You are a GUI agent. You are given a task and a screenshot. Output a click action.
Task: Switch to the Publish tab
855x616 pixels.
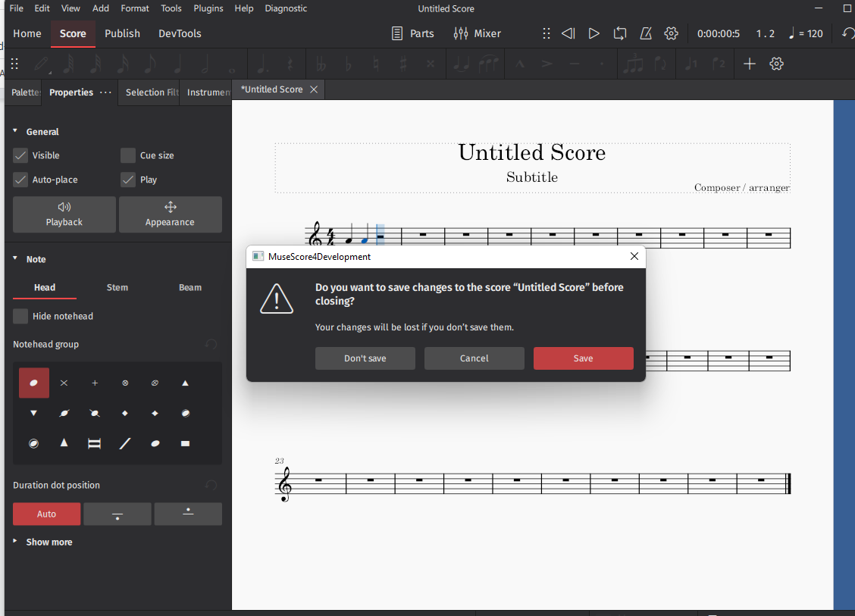[x=121, y=33]
